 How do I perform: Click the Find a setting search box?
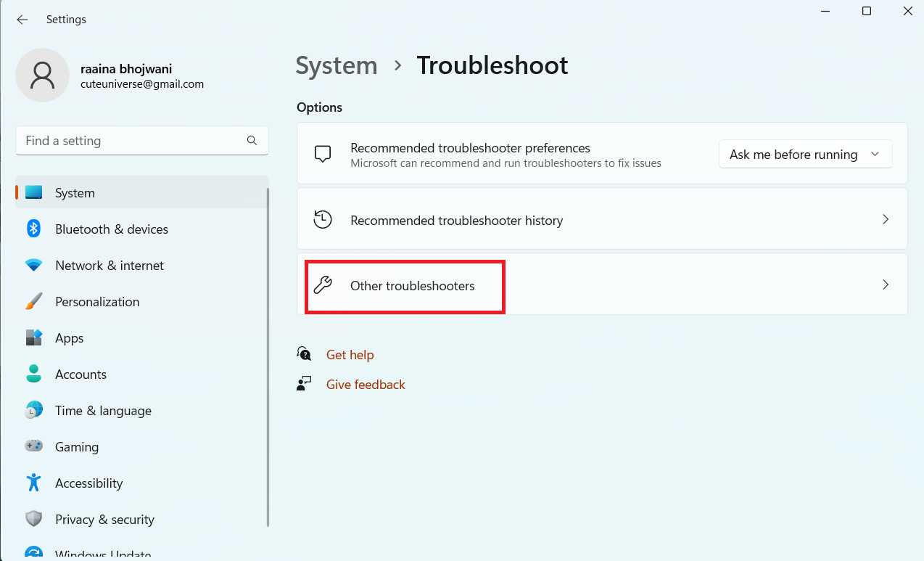point(131,141)
